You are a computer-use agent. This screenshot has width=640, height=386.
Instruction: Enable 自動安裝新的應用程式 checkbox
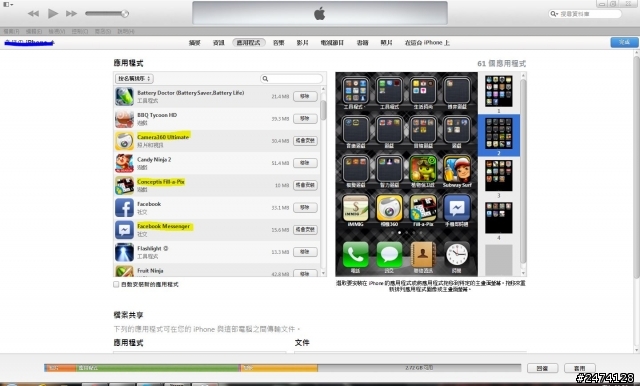pos(116,284)
